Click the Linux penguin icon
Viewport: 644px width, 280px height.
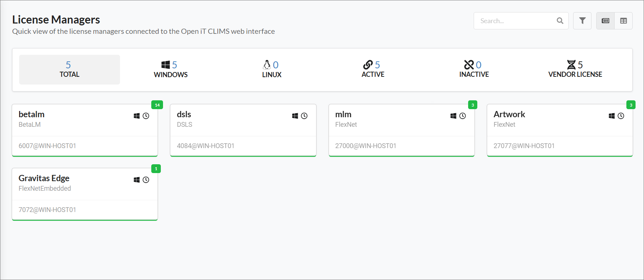(267, 65)
